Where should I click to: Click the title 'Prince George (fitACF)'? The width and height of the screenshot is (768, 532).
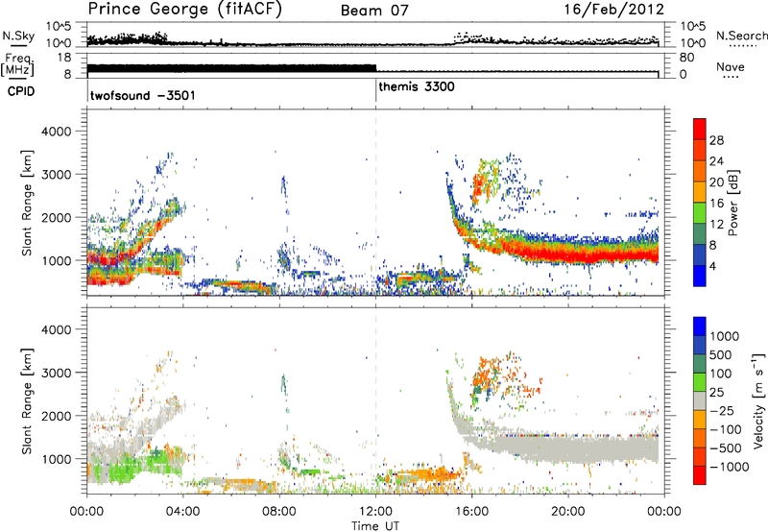(185, 10)
